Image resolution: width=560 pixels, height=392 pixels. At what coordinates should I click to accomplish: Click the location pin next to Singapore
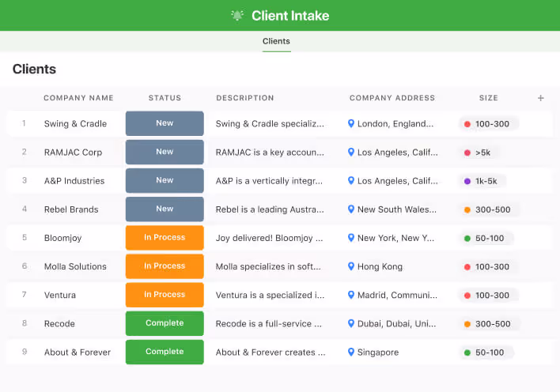[351, 352]
